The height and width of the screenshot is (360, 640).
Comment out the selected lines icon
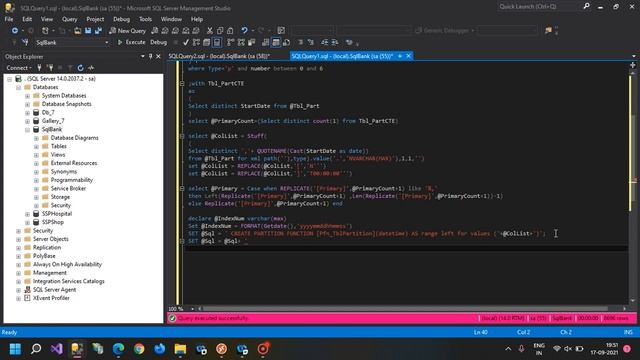[x=300, y=42]
